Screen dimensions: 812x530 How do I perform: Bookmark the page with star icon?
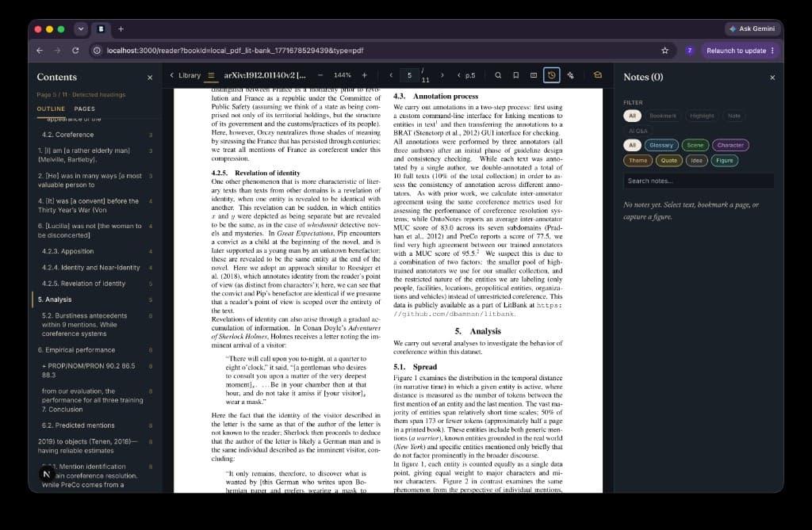(665, 50)
